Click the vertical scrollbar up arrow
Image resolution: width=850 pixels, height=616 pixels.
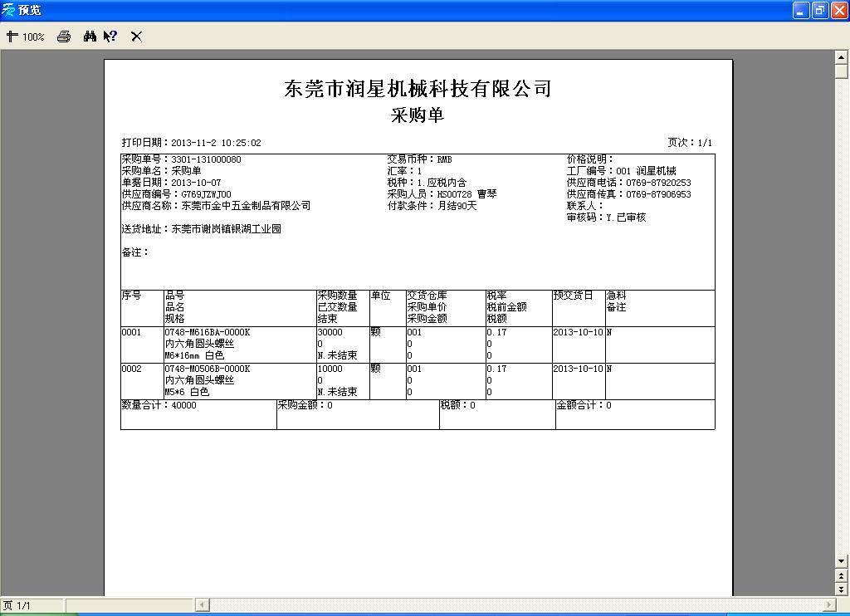(x=842, y=56)
